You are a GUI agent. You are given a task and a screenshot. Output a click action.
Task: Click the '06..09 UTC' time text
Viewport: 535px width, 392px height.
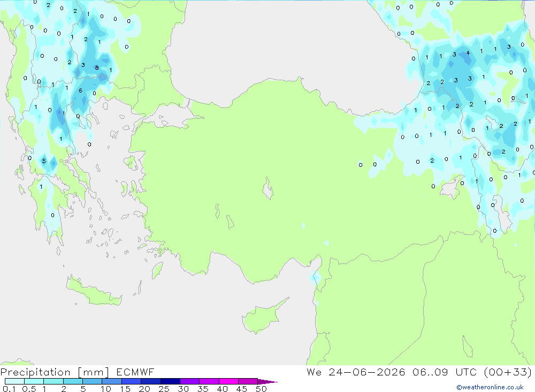[x=444, y=372]
